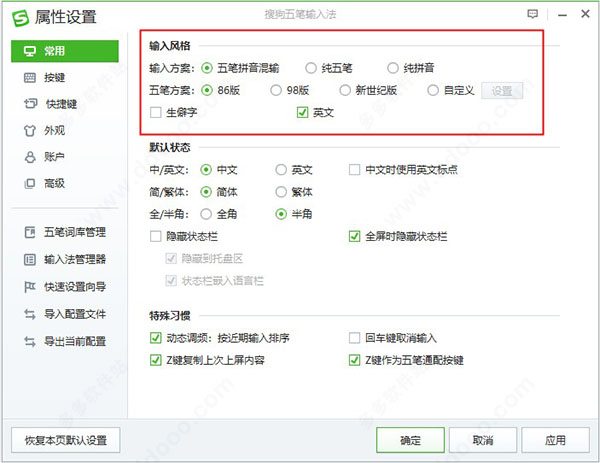Select 全角 width mode

click(206, 214)
